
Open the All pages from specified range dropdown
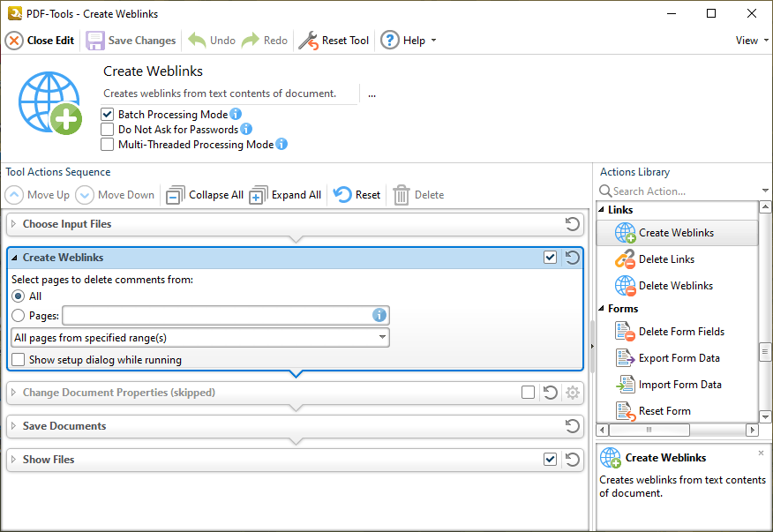382,337
